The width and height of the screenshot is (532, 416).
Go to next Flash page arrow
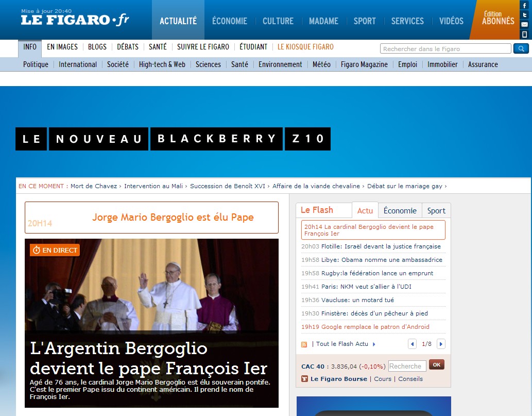(441, 344)
